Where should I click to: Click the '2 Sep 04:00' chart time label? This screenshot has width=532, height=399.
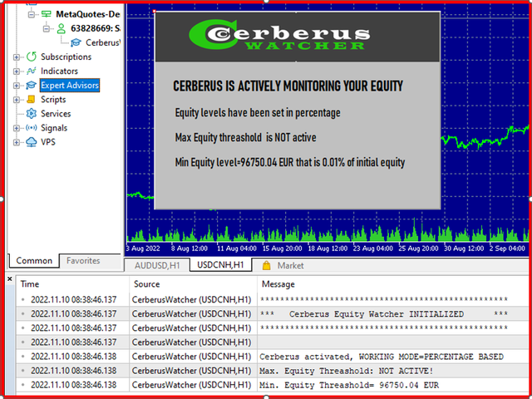click(x=507, y=249)
